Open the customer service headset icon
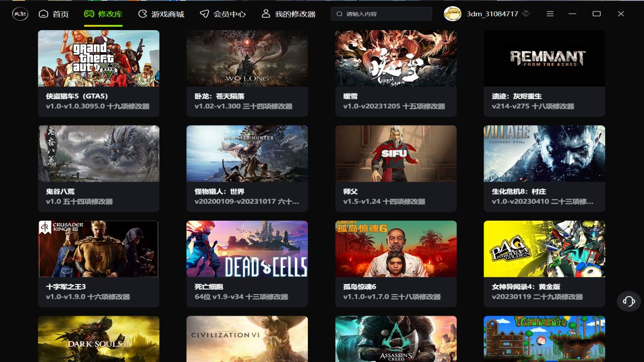This screenshot has width=644, height=362. 629,301
